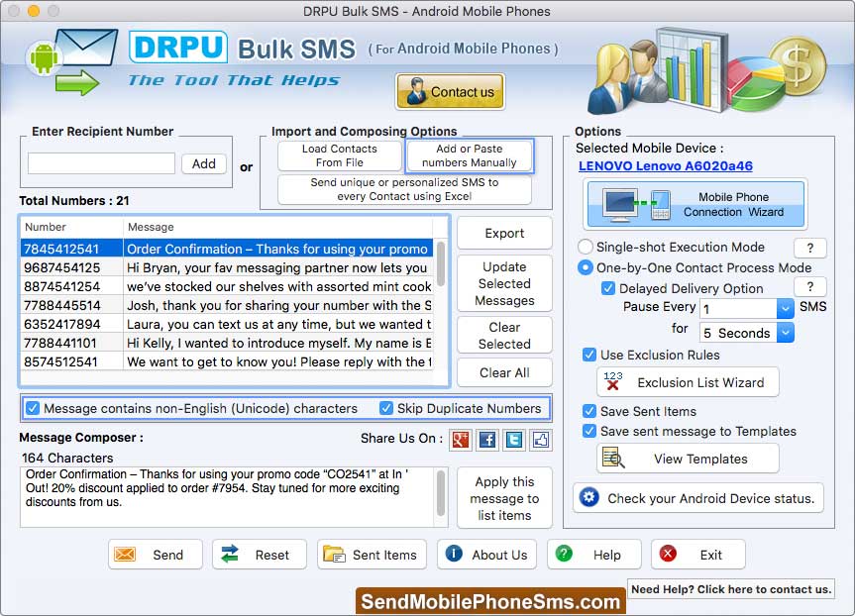855x616 pixels.
Task: Click the arrows icon on Reset button
Action: point(230,554)
